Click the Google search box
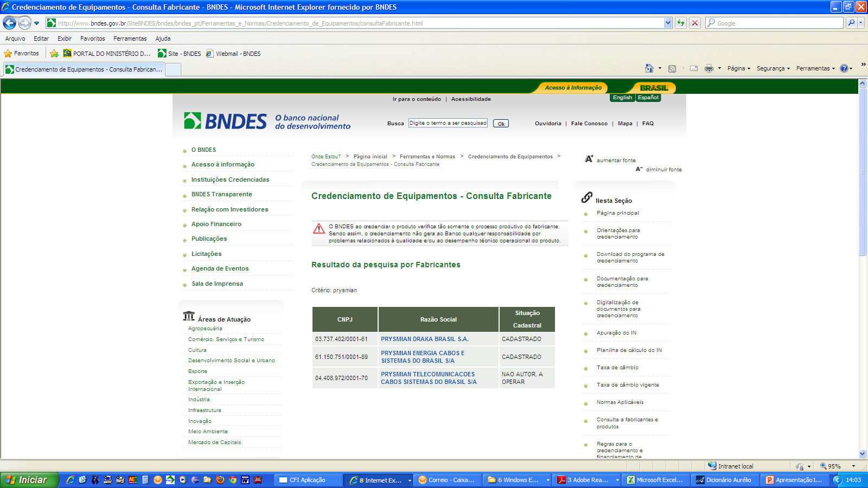868x488 pixels. coord(774,23)
